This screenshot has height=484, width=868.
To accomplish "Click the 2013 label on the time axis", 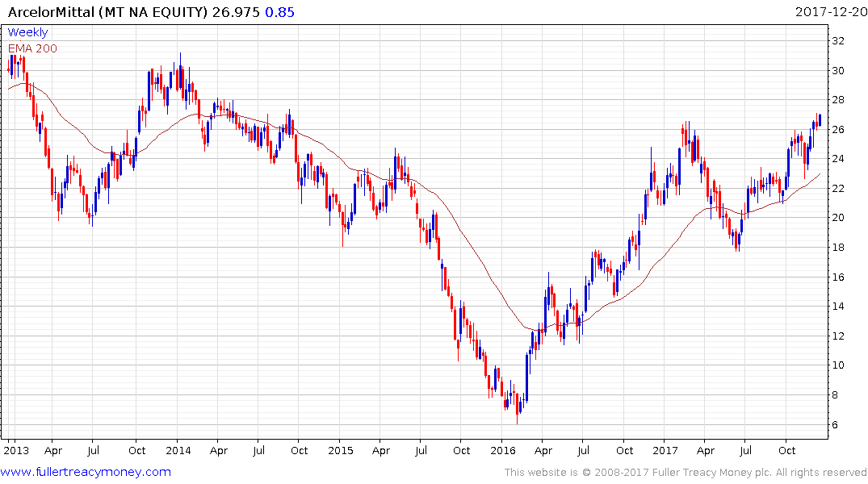I will [16, 450].
